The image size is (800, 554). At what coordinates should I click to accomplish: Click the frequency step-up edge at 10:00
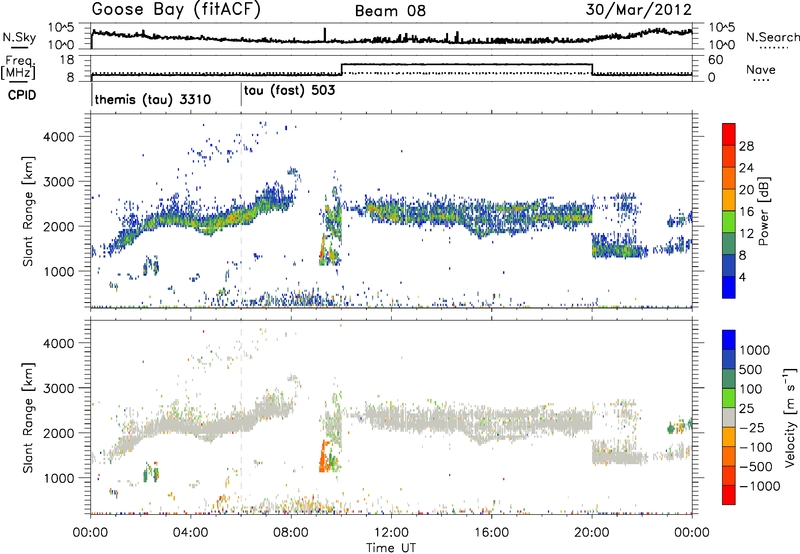pos(341,69)
